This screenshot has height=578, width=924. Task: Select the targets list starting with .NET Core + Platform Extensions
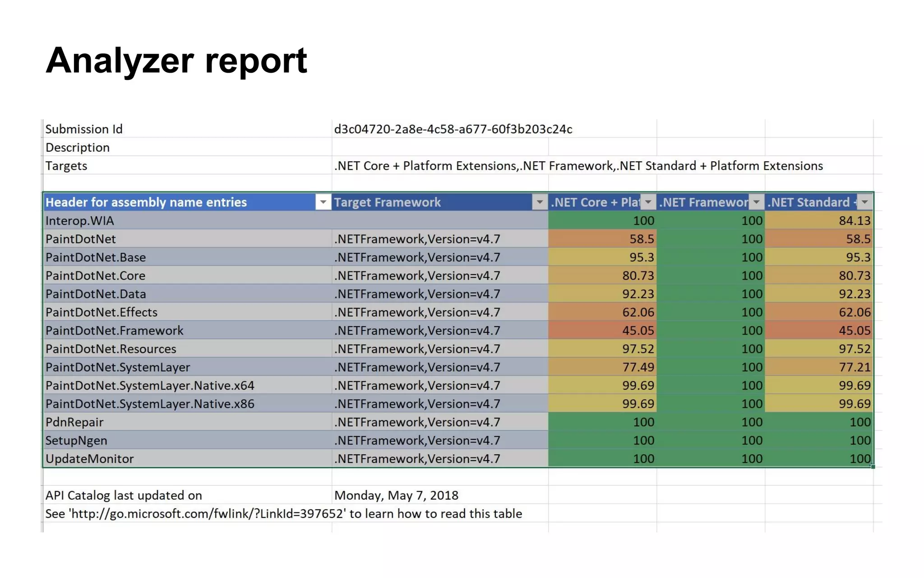coord(578,166)
